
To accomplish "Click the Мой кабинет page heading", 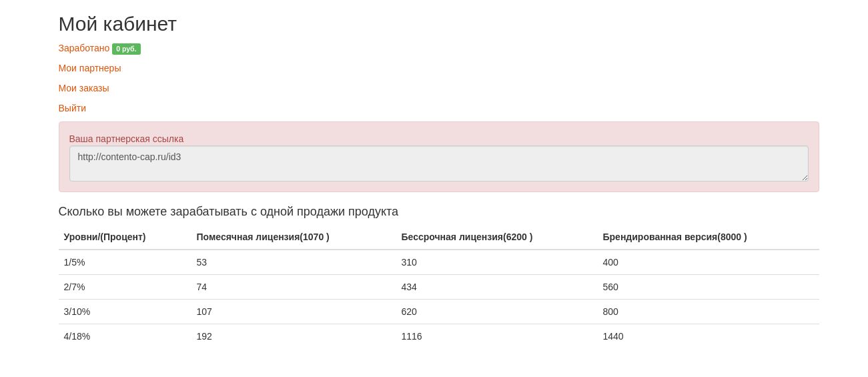I will (117, 24).
